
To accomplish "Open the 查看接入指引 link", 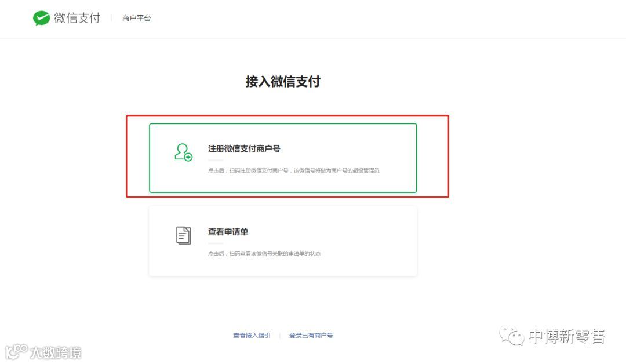I will (252, 335).
